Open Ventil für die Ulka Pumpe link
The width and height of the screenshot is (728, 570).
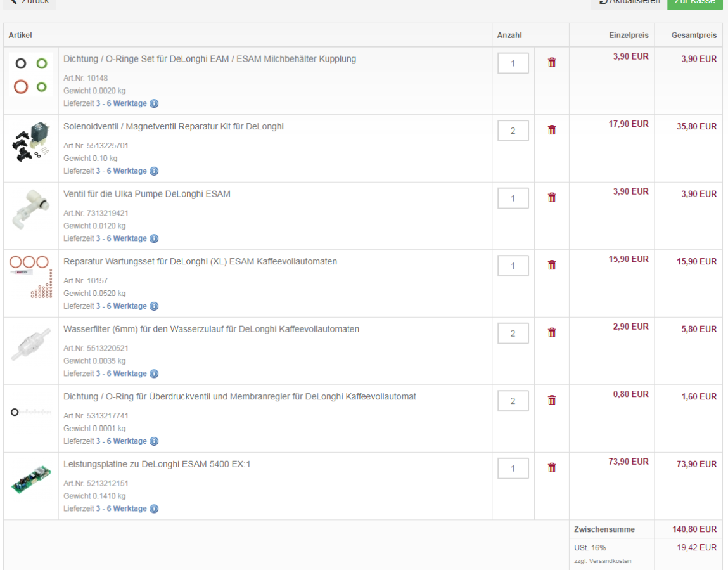click(x=147, y=194)
